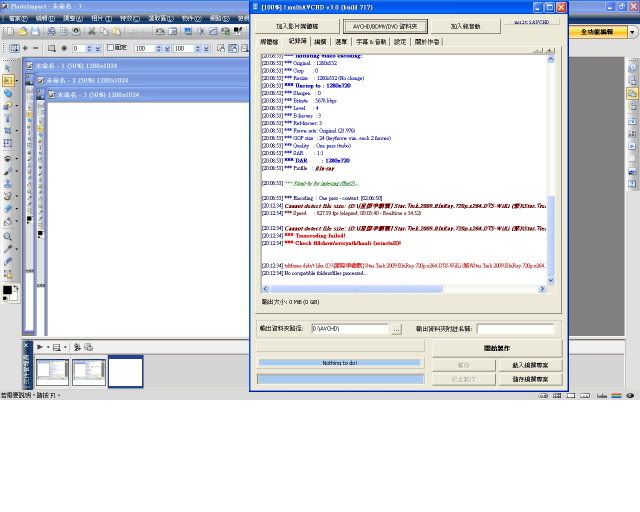Activate the Zoom magnifier tool

tap(8, 236)
